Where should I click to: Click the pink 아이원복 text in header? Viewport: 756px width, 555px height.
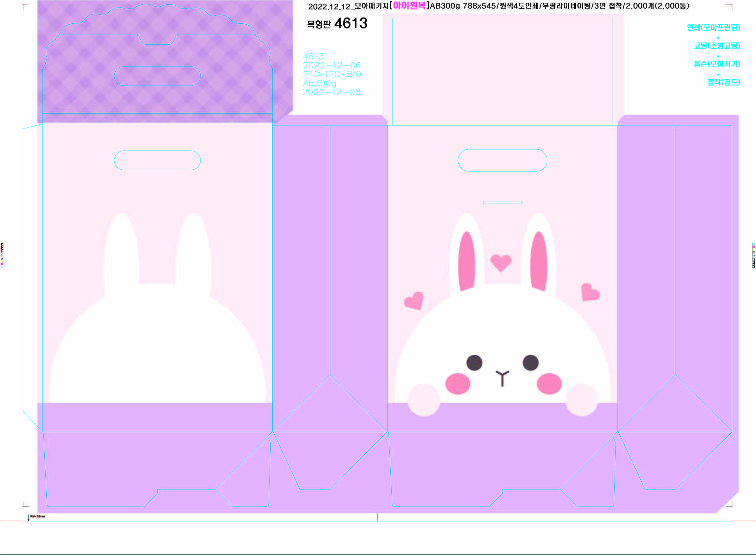click(x=409, y=6)
